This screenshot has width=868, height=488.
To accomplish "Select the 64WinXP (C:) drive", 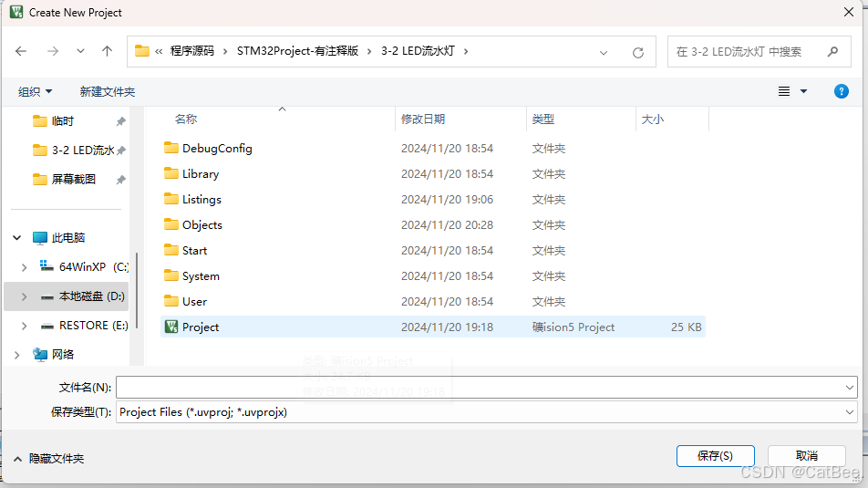I will [84, 267].
